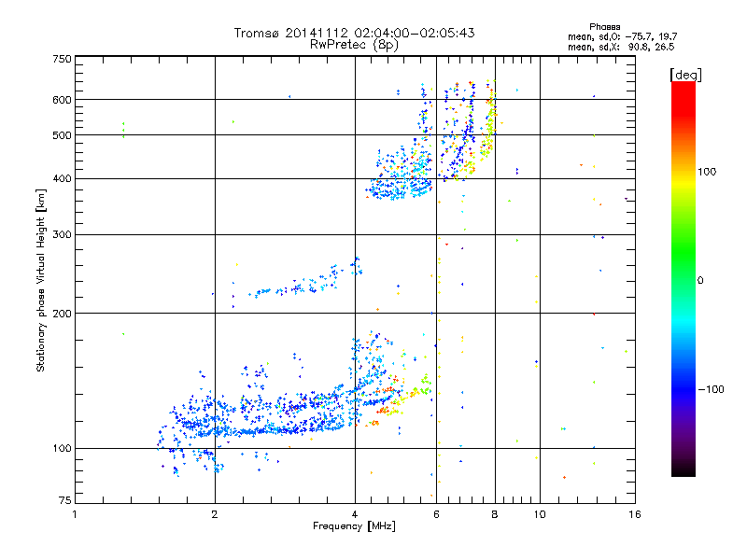Click the '10' MHz frequency axis label

540,515
